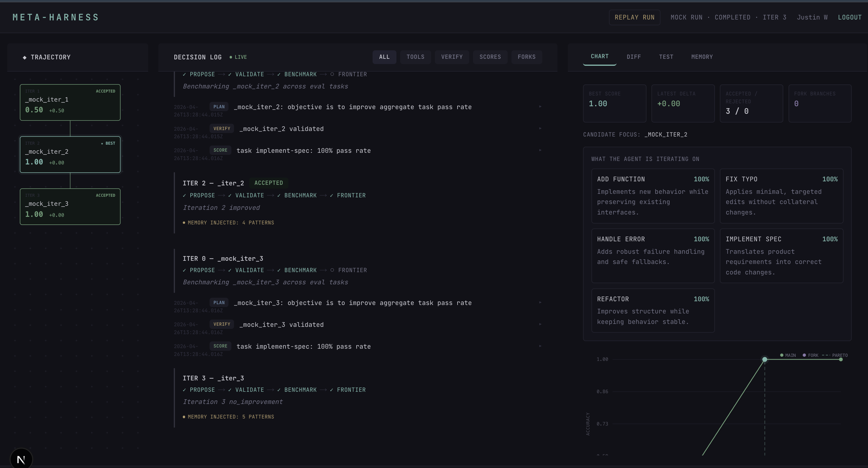The height and width of the screenshot is (468, 868).
Task: Click the peak data point on accuracy chart
Action: pyautogui.click(x=765, y=359)
